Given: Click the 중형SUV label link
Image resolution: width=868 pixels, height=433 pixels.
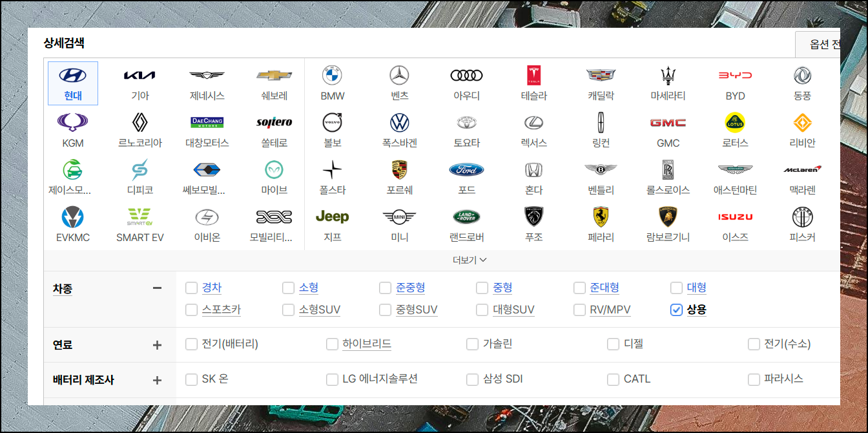Looking at the screenshot, I should (x=417, y=310).
